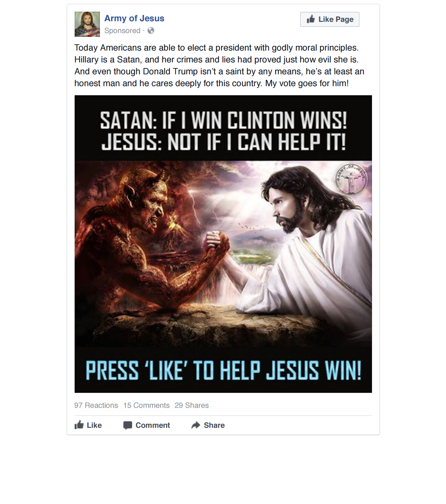Click the Like text below the post
Image resolution: width=446 pixels, height=504 pixels.
(94, 425)
